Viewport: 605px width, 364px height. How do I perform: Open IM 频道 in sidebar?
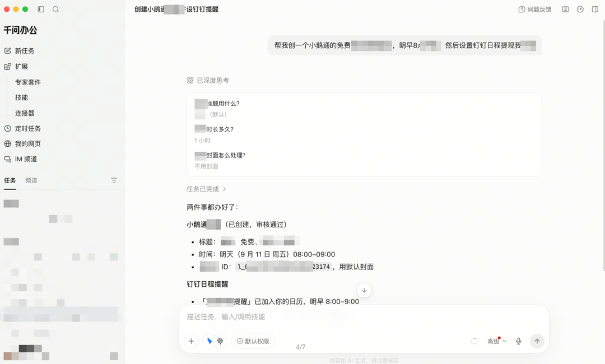point(26,159)
